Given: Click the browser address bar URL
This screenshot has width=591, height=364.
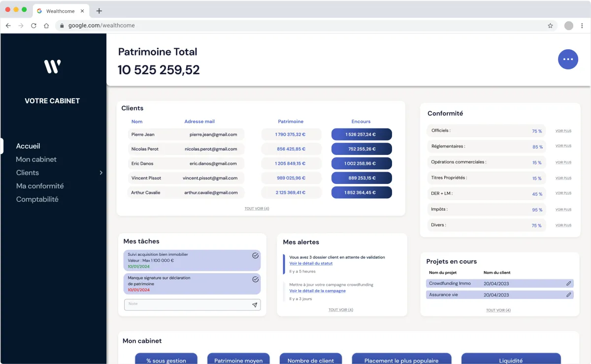Looking at the screenshot, I should point(101,26).
